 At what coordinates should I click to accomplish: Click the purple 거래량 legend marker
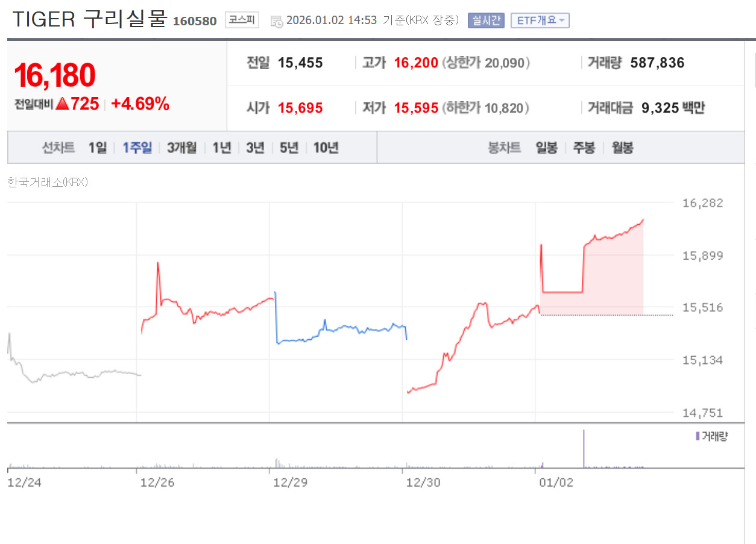(698, 436)
